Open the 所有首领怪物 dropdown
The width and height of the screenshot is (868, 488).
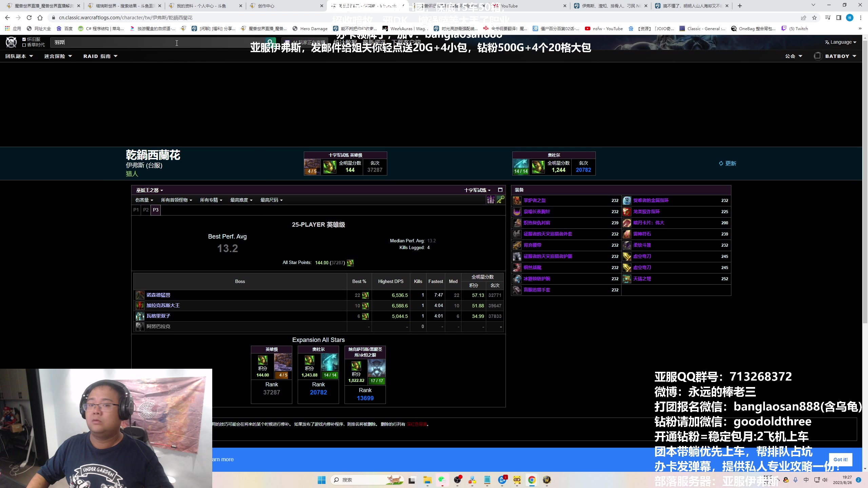click(x=176, y=200)
